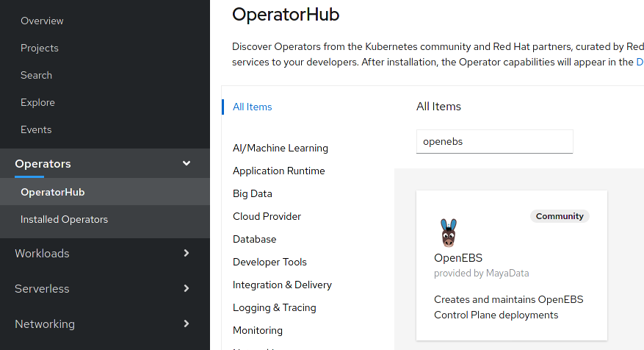Collapse the Operators section chevron

coord(187,163)
